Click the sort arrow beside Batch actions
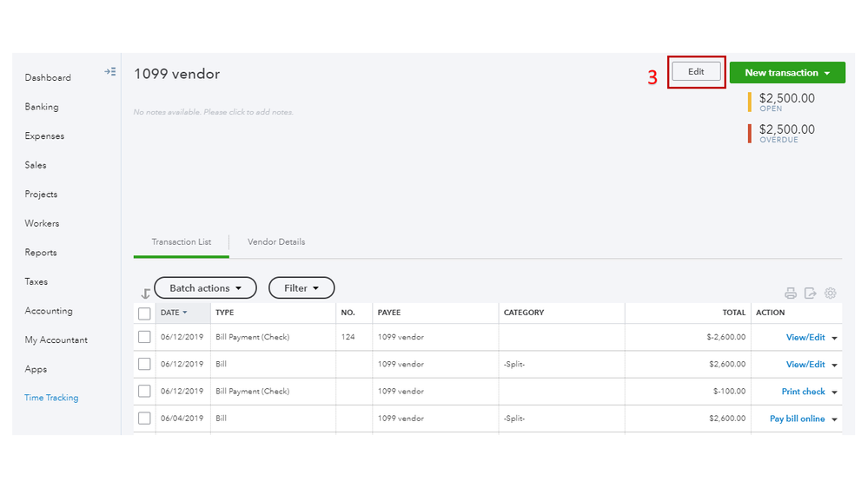The width and height of the screenshot is (868, 488). [x=145, y=294]
